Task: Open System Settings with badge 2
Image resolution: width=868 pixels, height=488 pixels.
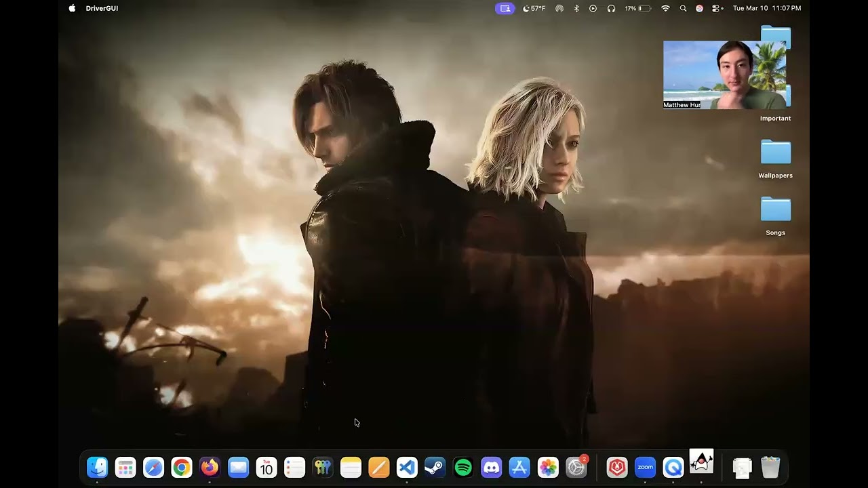Action: coord(576,467)
